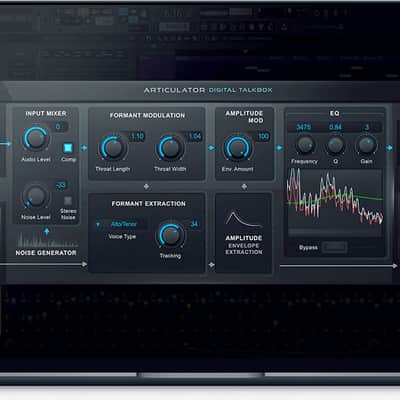Click the Amplitude Envelope Extraction label

point(244,245)
